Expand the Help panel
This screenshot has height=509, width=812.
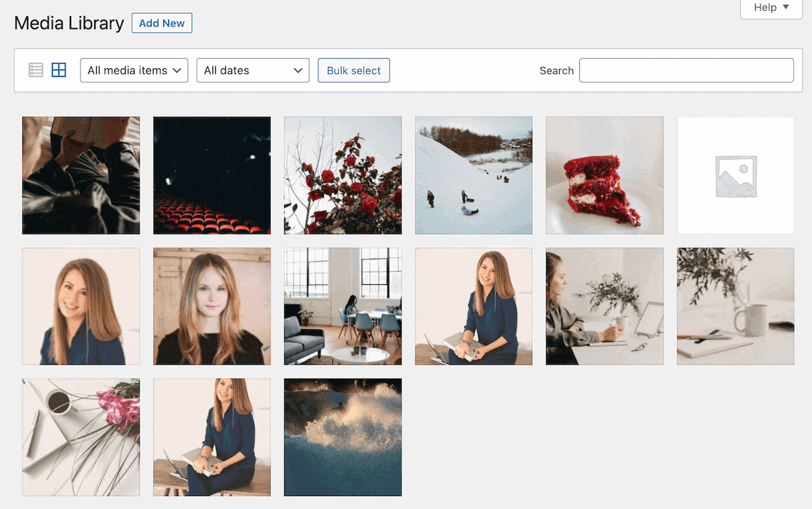pyautogui.click(x=770, y=8)
